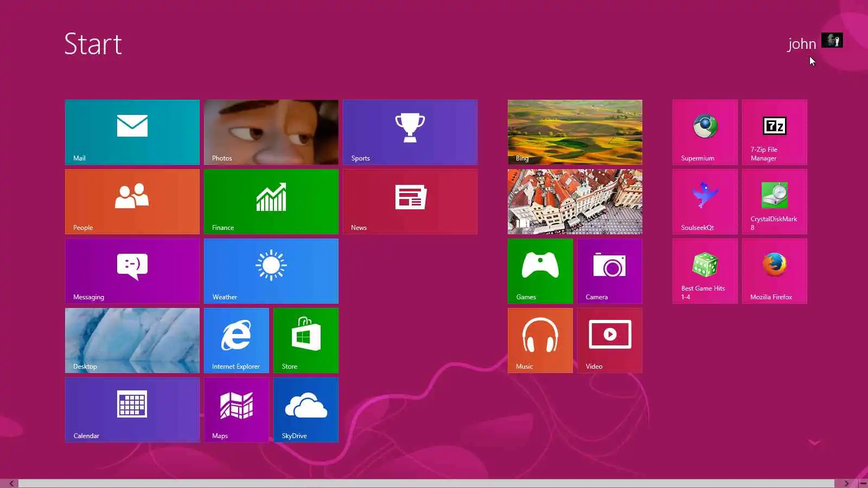
Task: Launch the Music tile
Action: (x=540, y=341)
